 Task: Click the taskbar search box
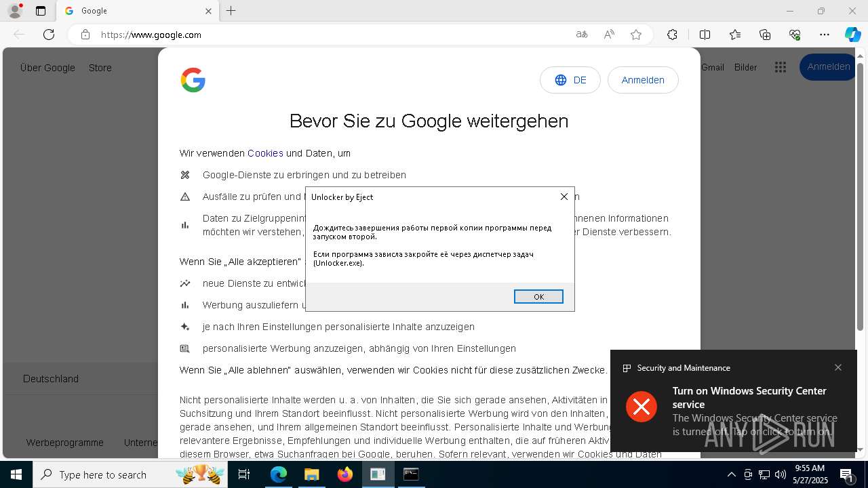pos(130,474)
